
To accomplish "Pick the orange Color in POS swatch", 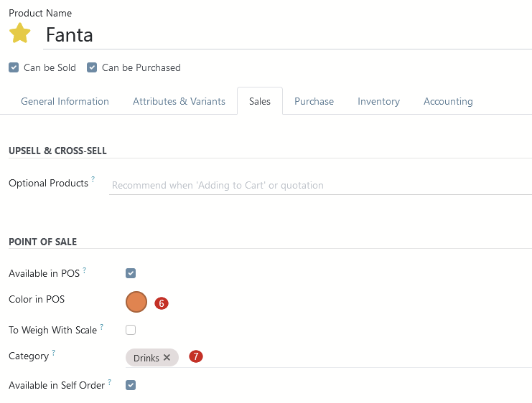I will pyautogui.click(x=136, y=302).
